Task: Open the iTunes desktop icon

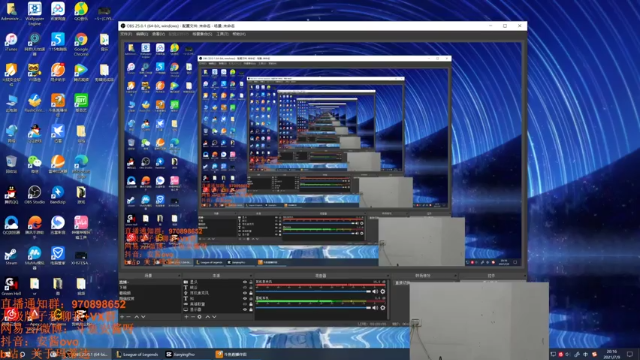Action: click(11, 42)
